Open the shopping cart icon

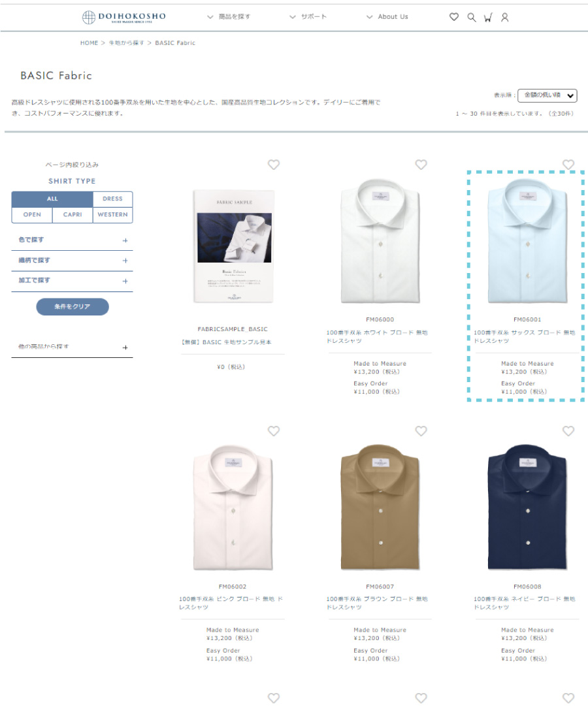click(x=487, y=17)
